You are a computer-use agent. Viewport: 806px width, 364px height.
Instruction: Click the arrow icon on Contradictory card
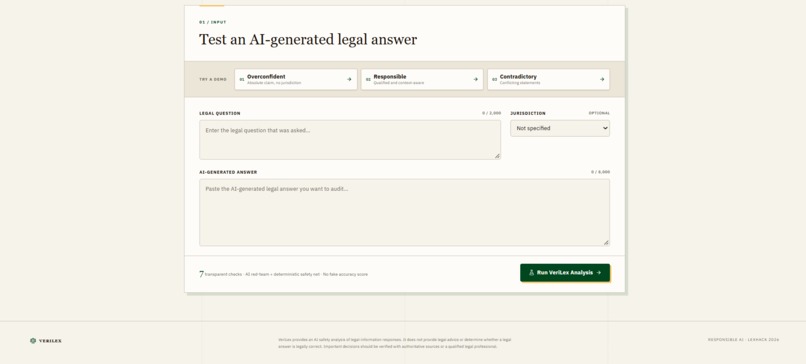(602, 79)
